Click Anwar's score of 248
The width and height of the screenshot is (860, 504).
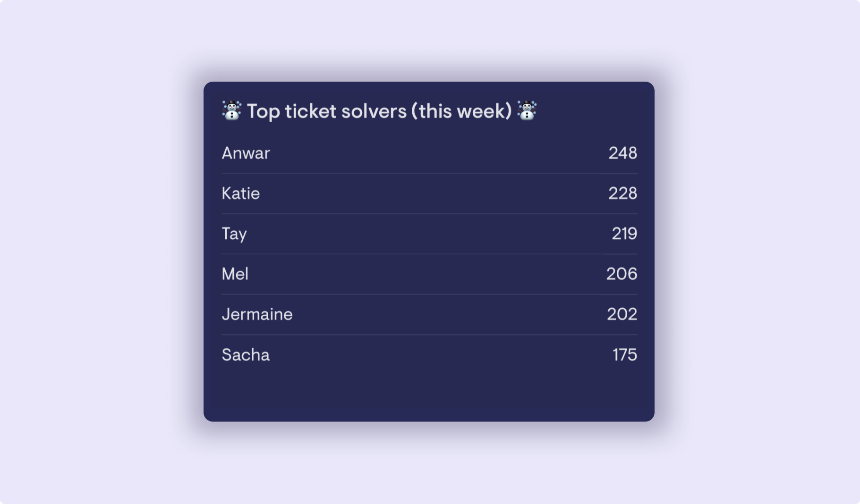(622, 153)
